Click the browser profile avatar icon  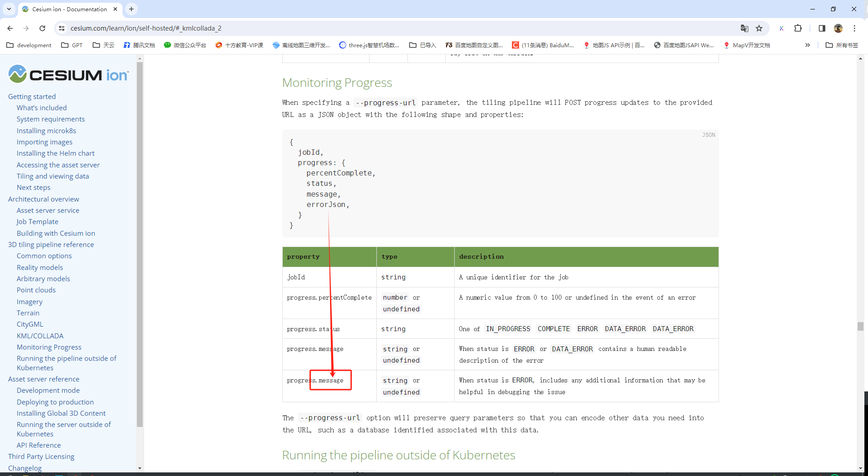[838, 28]
